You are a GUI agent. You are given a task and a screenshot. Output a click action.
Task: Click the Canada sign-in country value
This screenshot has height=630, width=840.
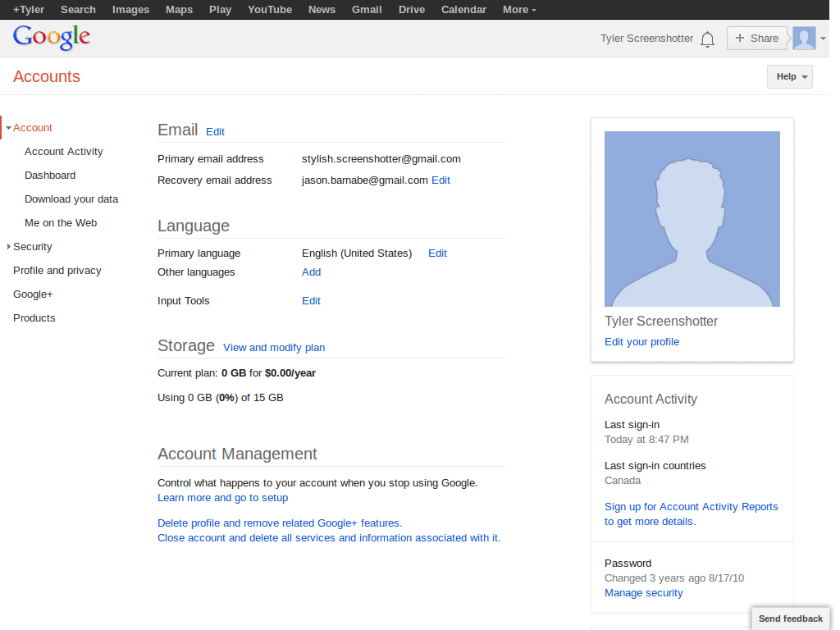pos(623,481)
